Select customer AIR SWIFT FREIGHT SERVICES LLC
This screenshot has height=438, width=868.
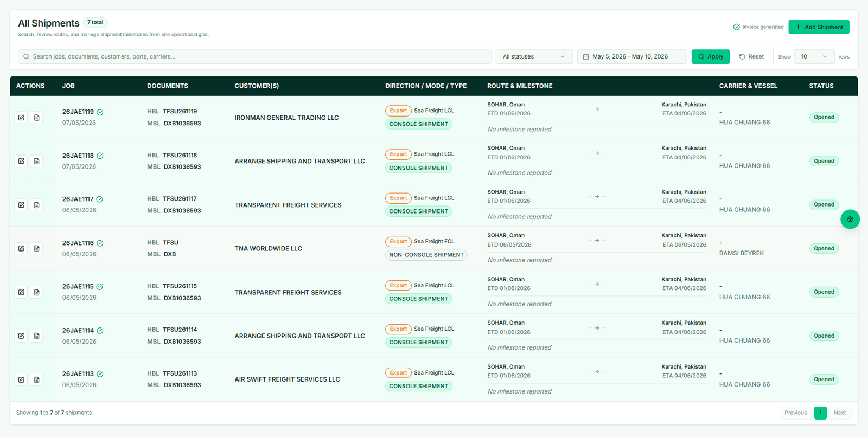(x=287, y=379)
